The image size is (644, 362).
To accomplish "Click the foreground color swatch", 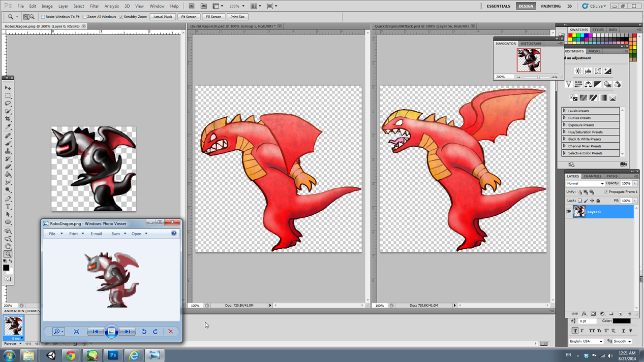I will click(x=6, y=268).
